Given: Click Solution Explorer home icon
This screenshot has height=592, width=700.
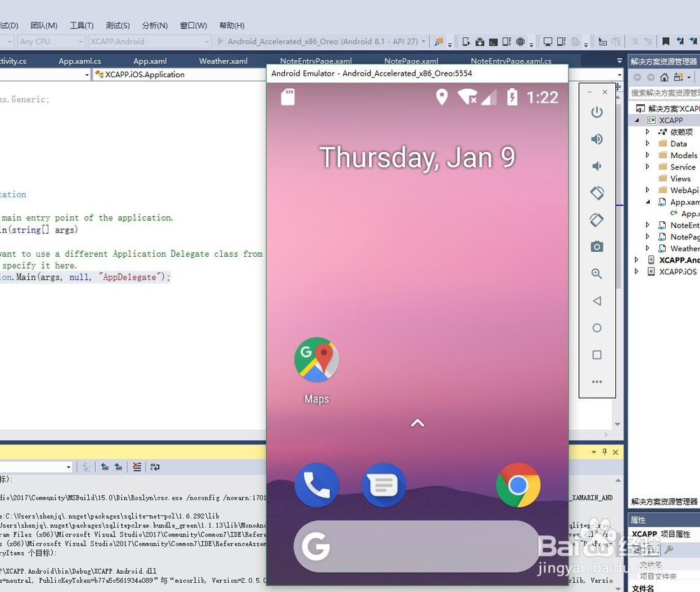Looking at the screenshot, I should [664, 77].
